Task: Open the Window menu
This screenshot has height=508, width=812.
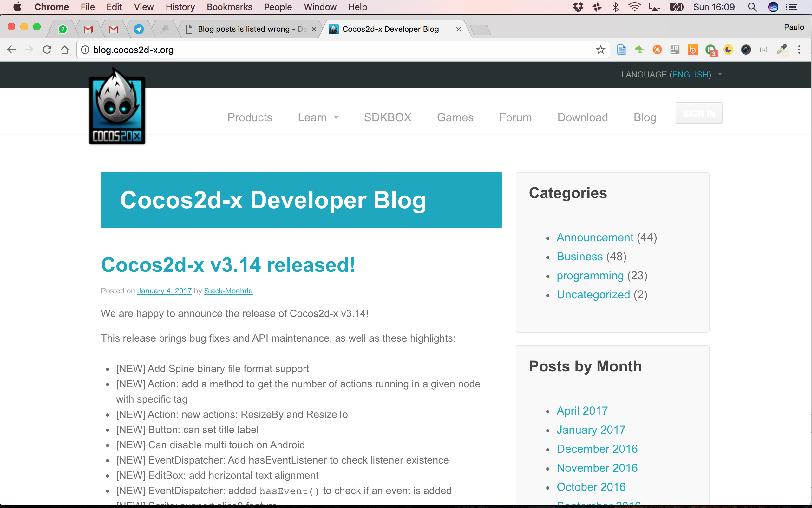Action: click(320, 7)
